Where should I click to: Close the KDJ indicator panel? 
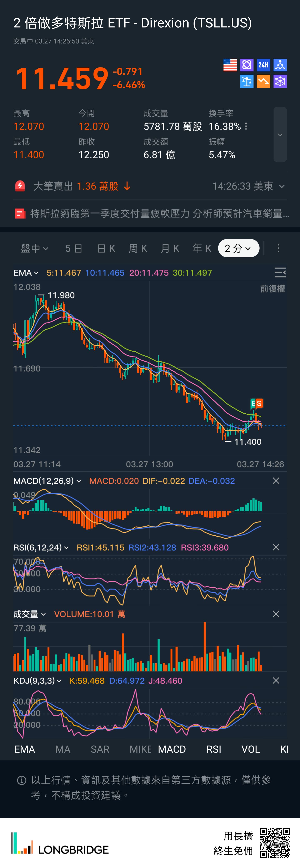[x=276, y=681]
